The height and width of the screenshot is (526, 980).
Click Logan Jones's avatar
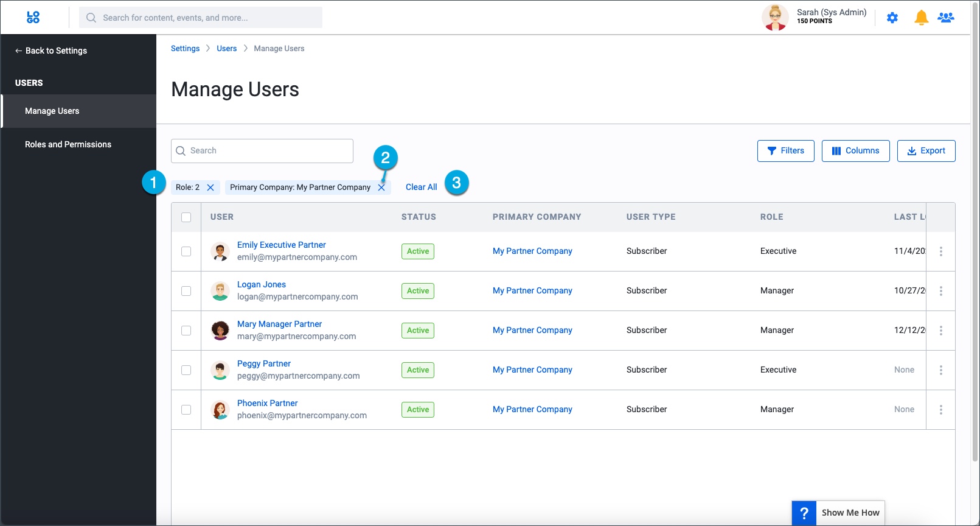(220, 291)
